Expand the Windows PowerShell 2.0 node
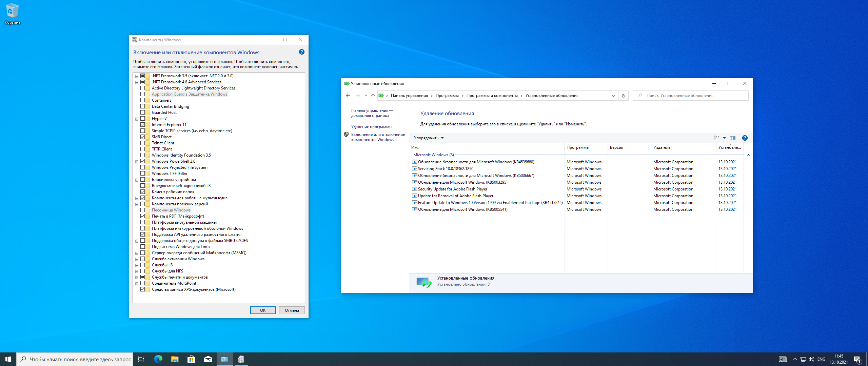This screenshot has height=366, width=868. pos(137,162)
